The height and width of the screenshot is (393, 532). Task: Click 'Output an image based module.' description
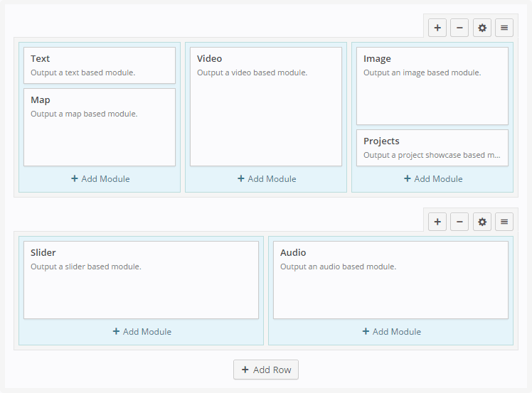[x=422, y=72]
